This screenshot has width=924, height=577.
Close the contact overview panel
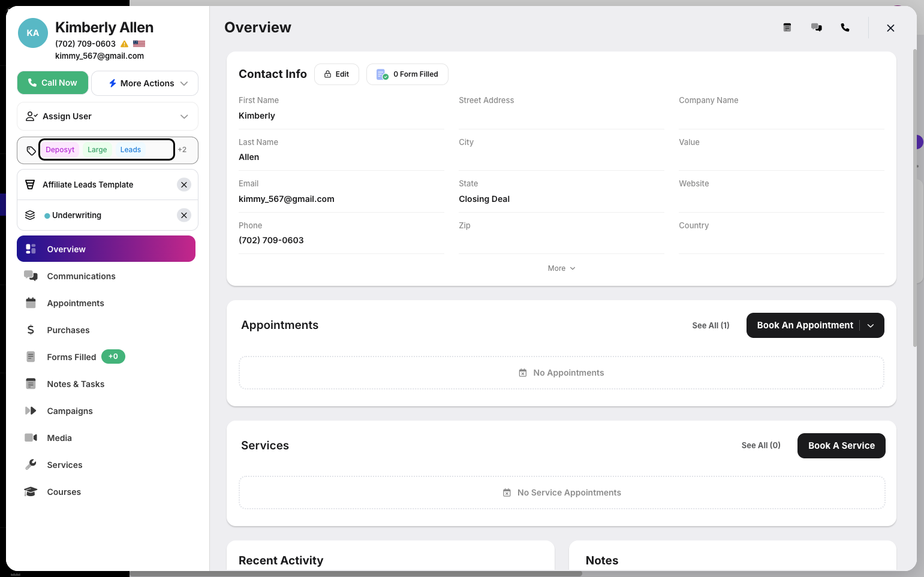pyautogui.click(x=890, y=28)
